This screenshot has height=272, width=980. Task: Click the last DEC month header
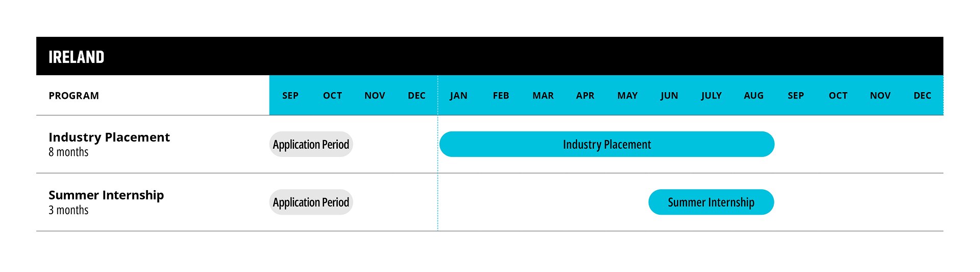(x=922, y=96)
